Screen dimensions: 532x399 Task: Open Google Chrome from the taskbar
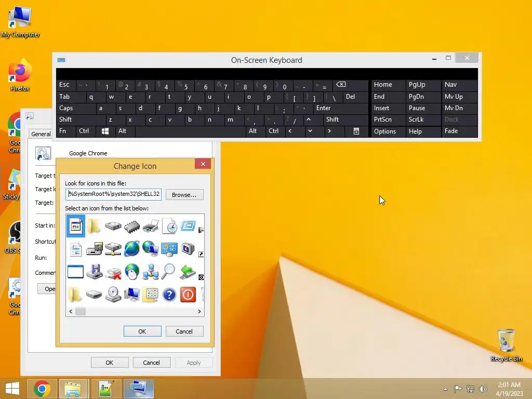[x=42, y=389]
